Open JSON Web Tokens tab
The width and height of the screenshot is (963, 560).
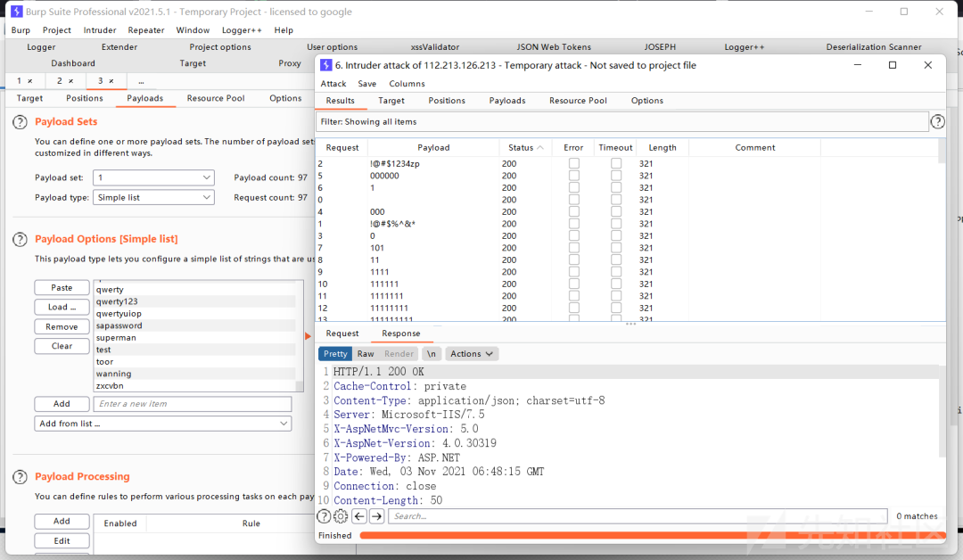click(x=554, y=47)
